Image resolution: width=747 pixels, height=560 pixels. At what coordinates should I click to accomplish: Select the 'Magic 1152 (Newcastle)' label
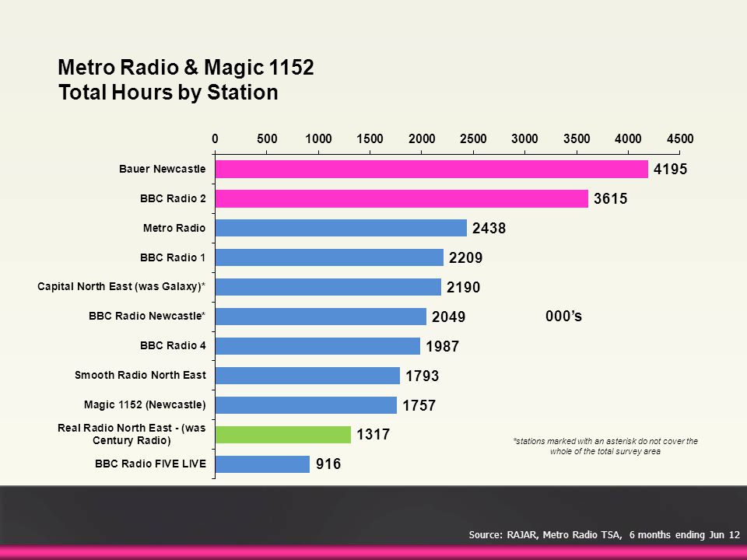click(x=145, y=404)
